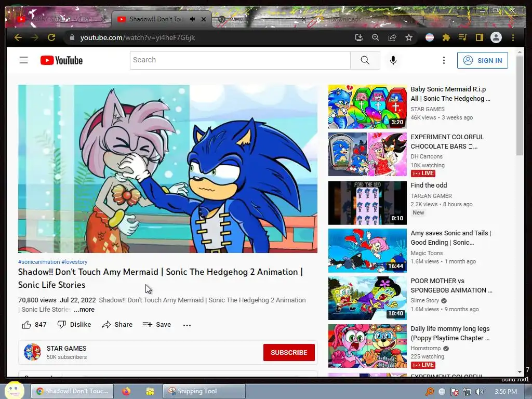Image resolution: width=532 pixels, height=399 pixels.
Task: Bookmark this page with the star icon
Action: coord(409,37)
